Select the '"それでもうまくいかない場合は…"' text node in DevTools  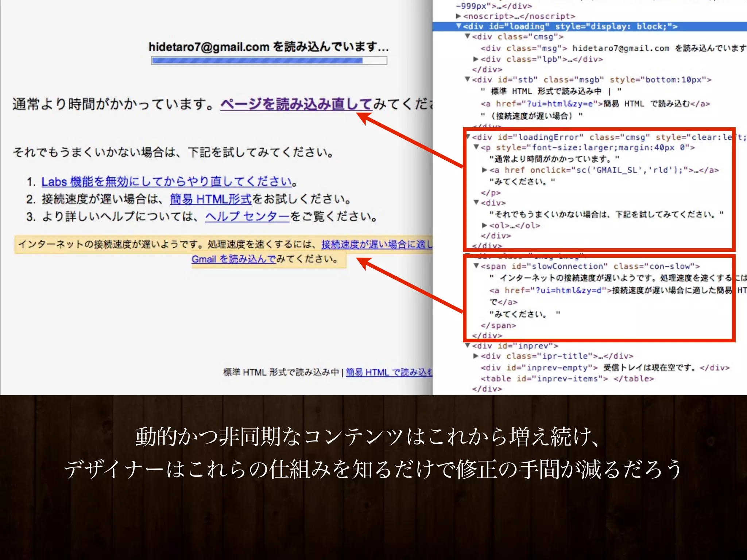(x=607, y=214)
